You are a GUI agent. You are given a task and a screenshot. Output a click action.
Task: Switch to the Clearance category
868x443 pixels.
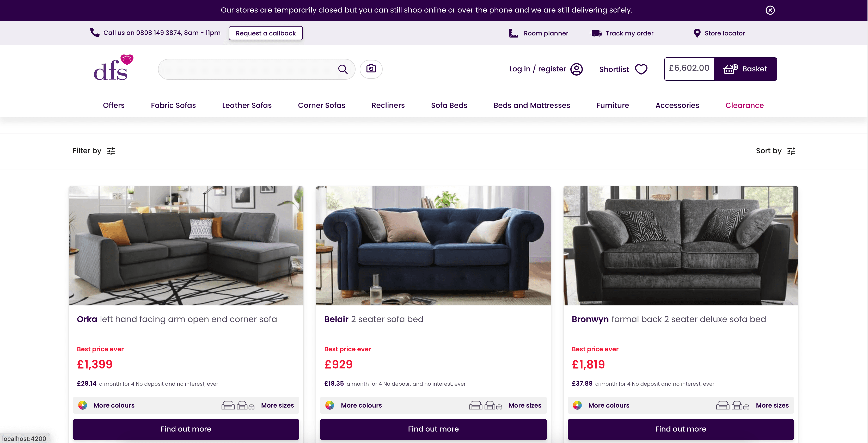click(x=745, y=106)
